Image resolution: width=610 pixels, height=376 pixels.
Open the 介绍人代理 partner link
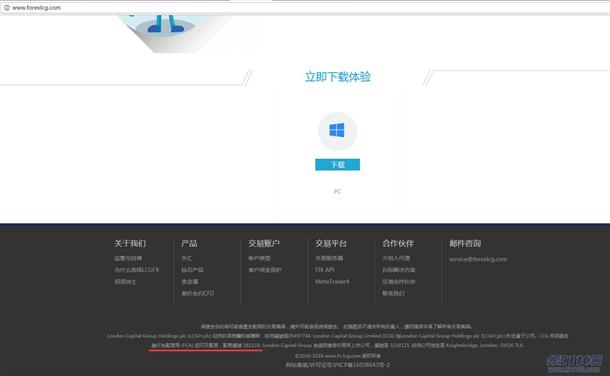click(x=396, y=258)
